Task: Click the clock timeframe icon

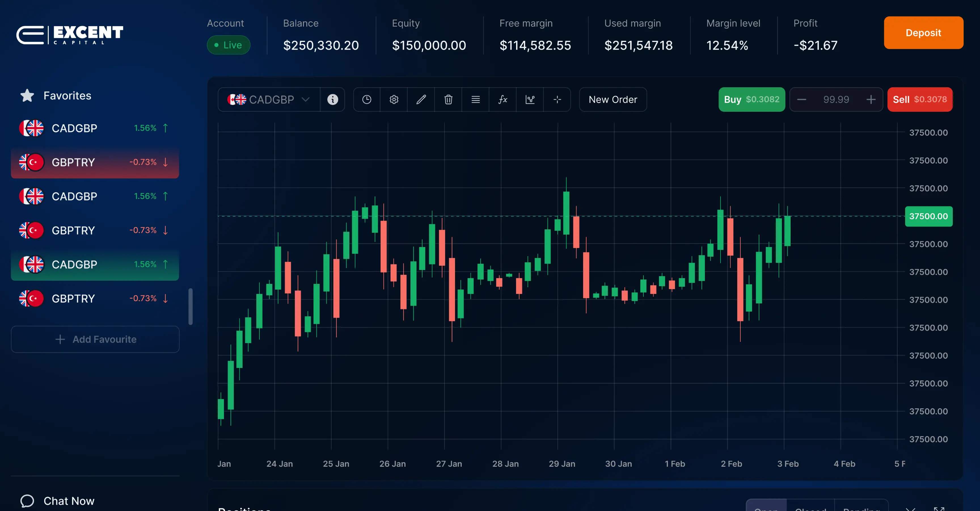Action: pos(366,100)
